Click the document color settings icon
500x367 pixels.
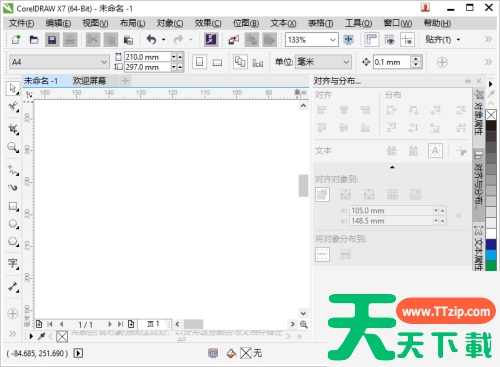click(x=213, y=353)
